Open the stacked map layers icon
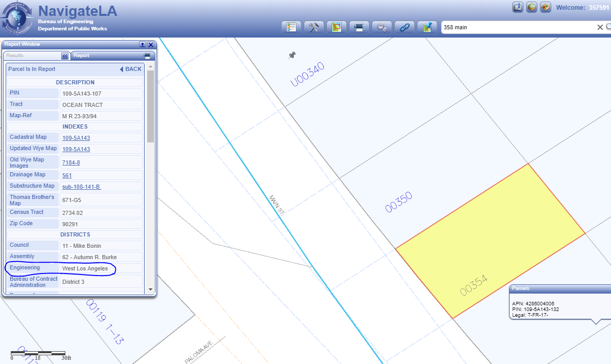611x364 pixels. pyautogui.click(x=532, y=7)
